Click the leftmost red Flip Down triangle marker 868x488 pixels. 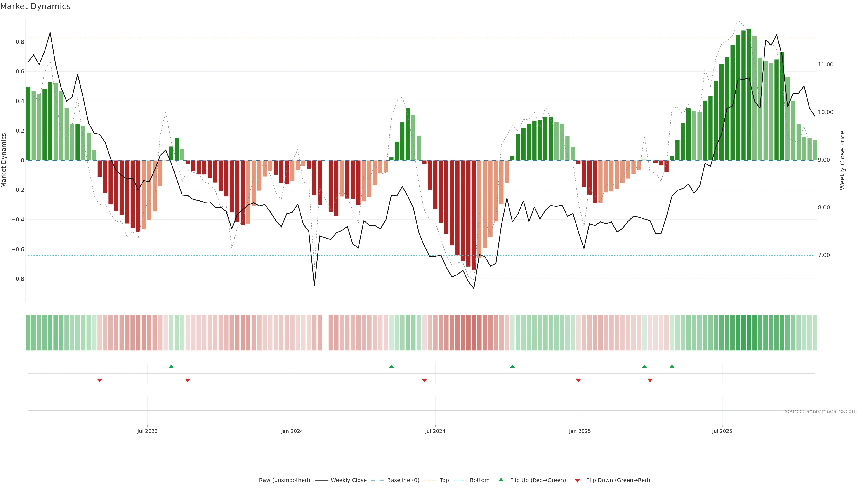(x=100, y=380)
